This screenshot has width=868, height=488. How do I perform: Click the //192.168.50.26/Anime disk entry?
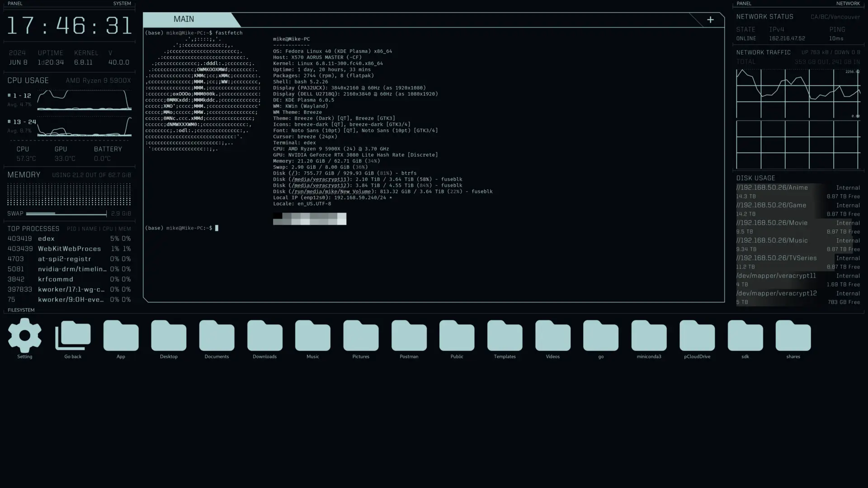click(x=772, y=188)
